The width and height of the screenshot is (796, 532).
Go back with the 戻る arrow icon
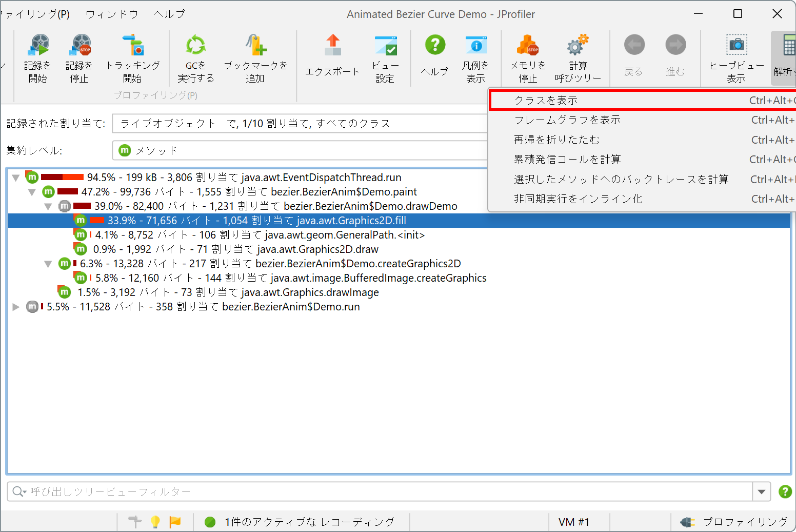(634, 46)
